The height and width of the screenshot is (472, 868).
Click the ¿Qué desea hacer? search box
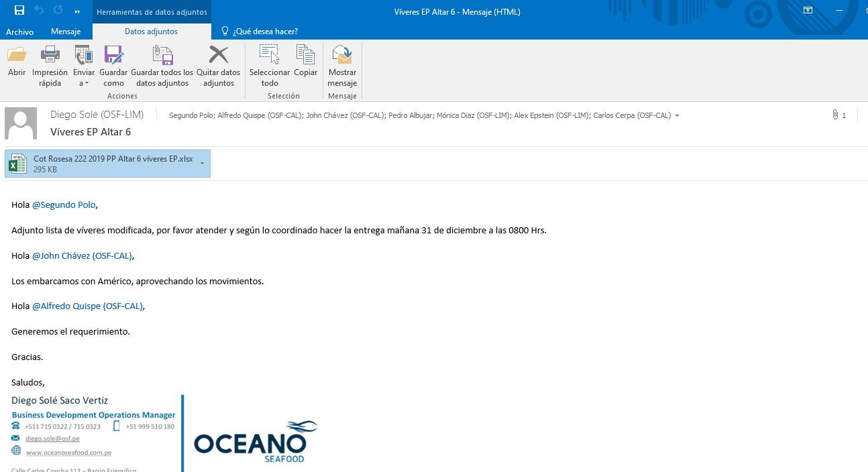(x=265, y=32)
